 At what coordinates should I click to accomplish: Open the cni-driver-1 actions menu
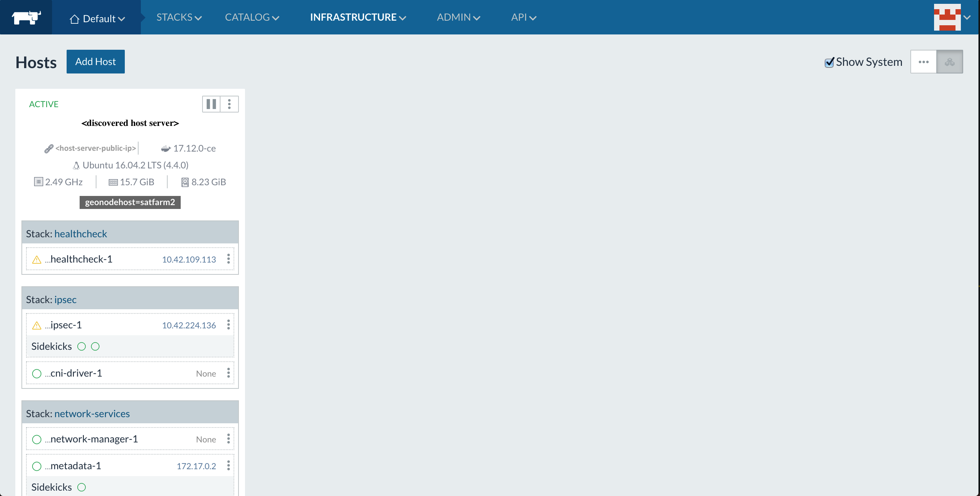point(229,373)
